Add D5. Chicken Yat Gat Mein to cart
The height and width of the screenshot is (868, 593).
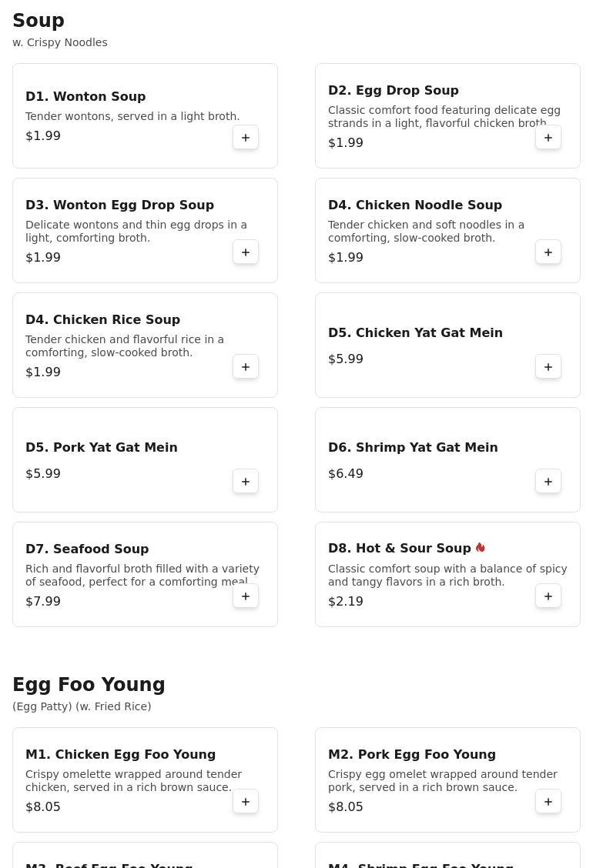coord(548,366)
